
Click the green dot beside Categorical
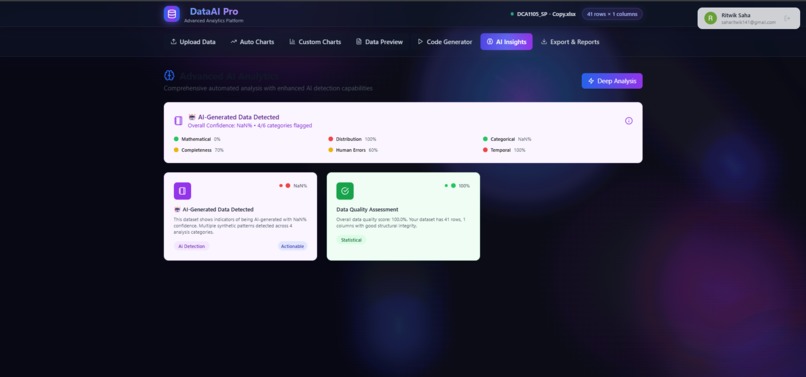[x=485, y=139]
